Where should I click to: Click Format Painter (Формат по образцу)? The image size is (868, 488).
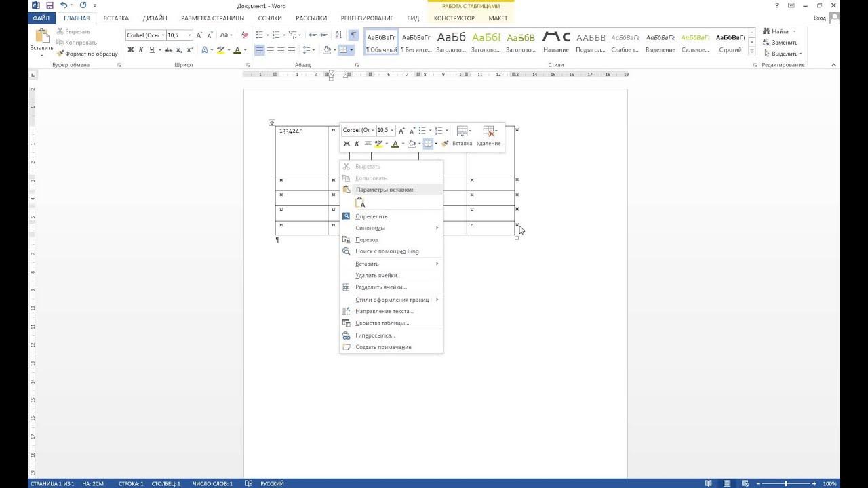(87, 54)
